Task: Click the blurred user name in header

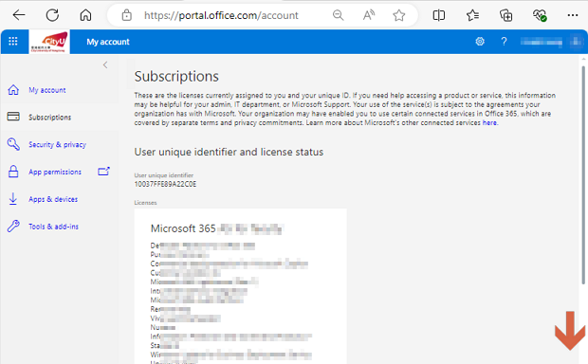Action: pyautogui.click(x=542, y=42)
